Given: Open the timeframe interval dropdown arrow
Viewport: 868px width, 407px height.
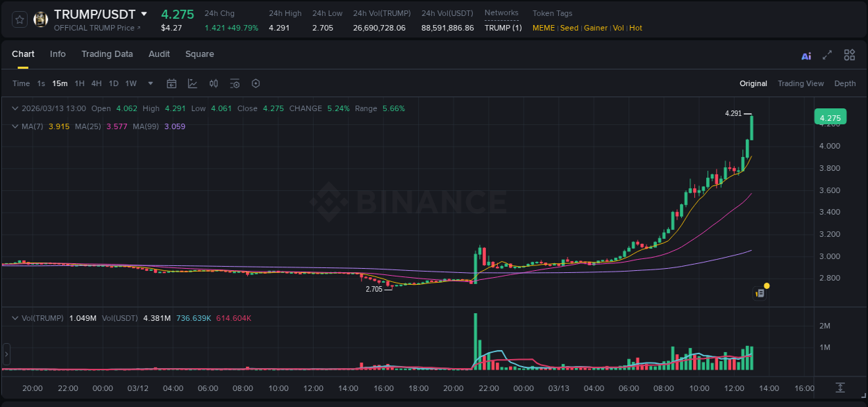Looking at the screenshot, I should click(x=149, y=83).
